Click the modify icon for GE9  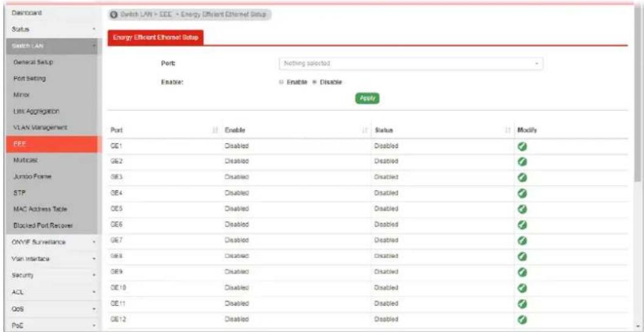point(523,272)
